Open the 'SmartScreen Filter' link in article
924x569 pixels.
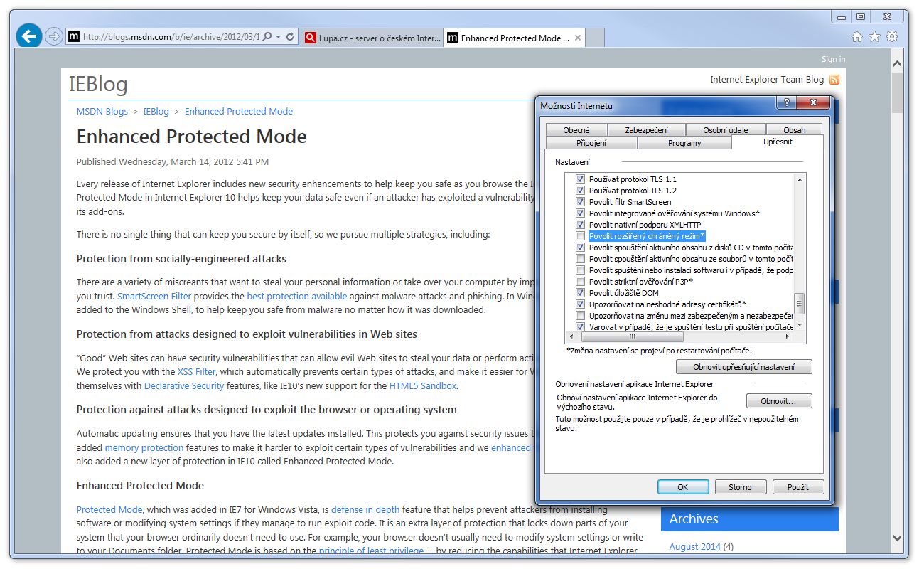[154, 296]
